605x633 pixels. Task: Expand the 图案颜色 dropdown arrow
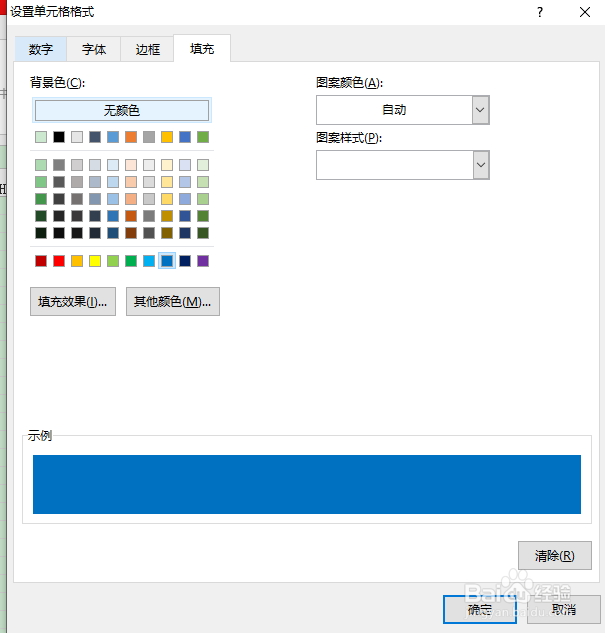click(480, 110)
